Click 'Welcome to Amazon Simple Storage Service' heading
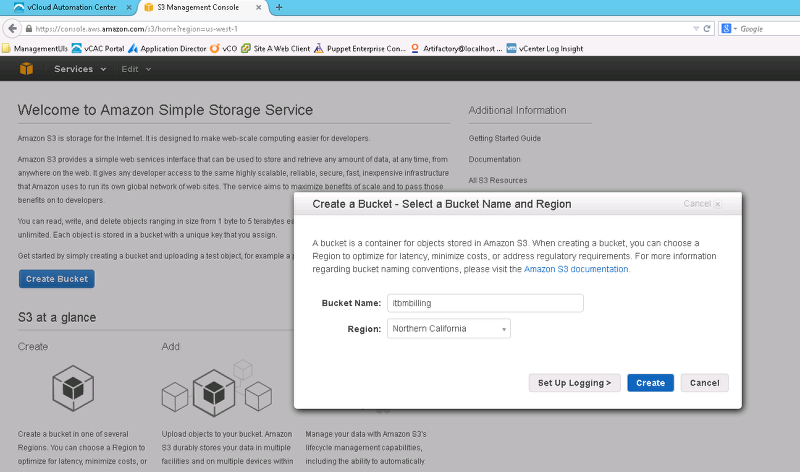The image size is (800, 472). coord(165,110)
